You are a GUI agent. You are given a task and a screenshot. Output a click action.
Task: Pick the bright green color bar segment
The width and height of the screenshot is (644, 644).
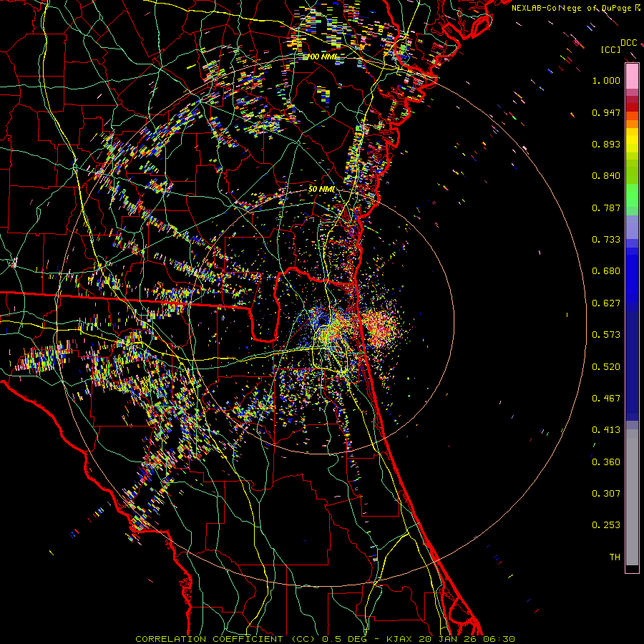(x=632, y=195)
